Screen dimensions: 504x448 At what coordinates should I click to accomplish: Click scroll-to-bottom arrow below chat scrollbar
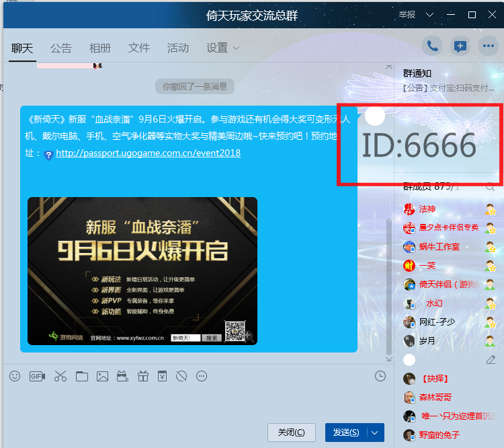click(x=389, y=359)
